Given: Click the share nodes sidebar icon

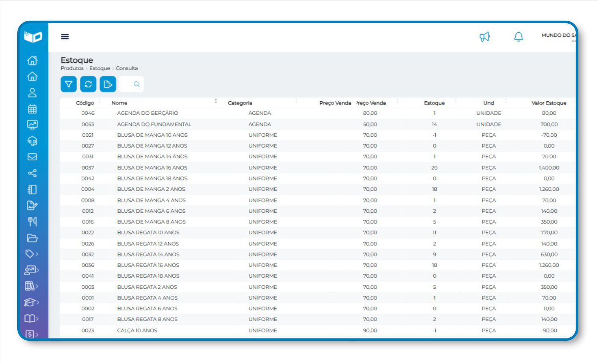Looking at the screenshot, I should pos(32,173).
